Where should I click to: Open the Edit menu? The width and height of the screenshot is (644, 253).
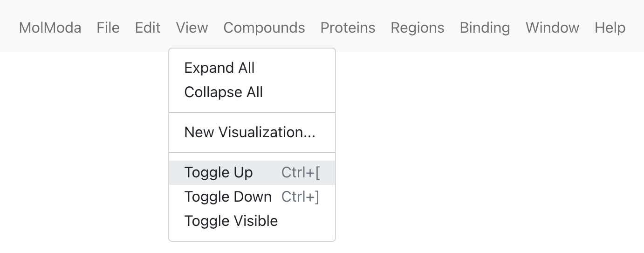pyautogui.click(x=148, y=28)
